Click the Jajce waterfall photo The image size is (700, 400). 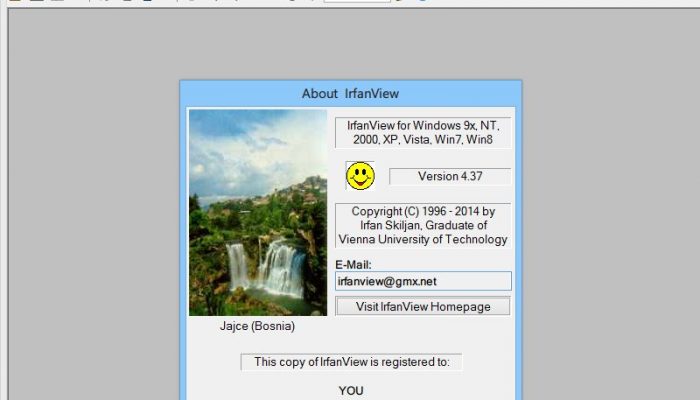[258, 212]
